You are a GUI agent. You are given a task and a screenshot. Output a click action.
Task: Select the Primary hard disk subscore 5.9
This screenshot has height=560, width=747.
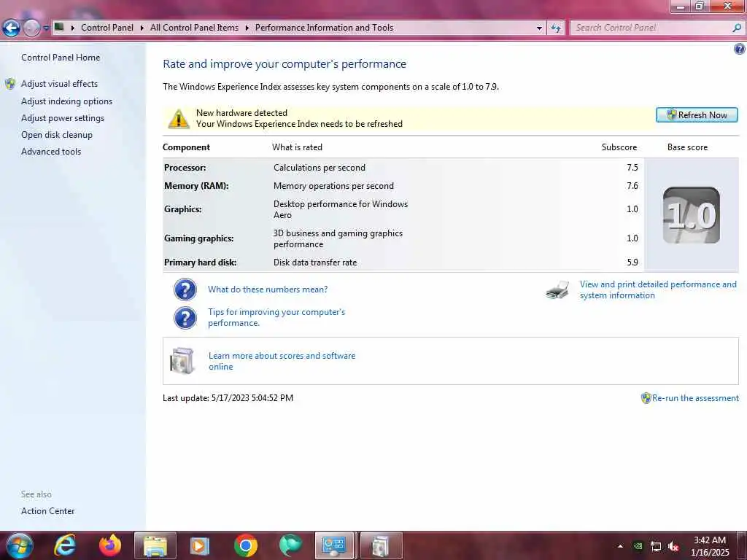pos(632,262)
